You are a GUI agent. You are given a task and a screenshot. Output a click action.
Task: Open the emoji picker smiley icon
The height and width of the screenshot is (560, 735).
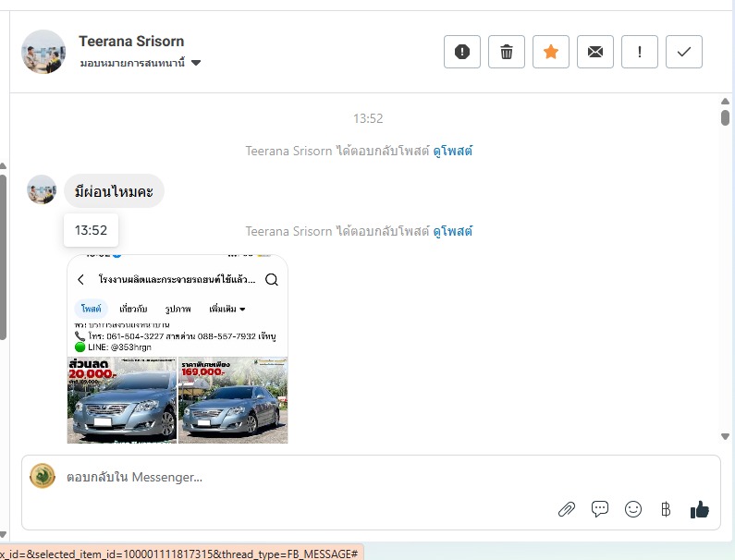click(632, 509)
